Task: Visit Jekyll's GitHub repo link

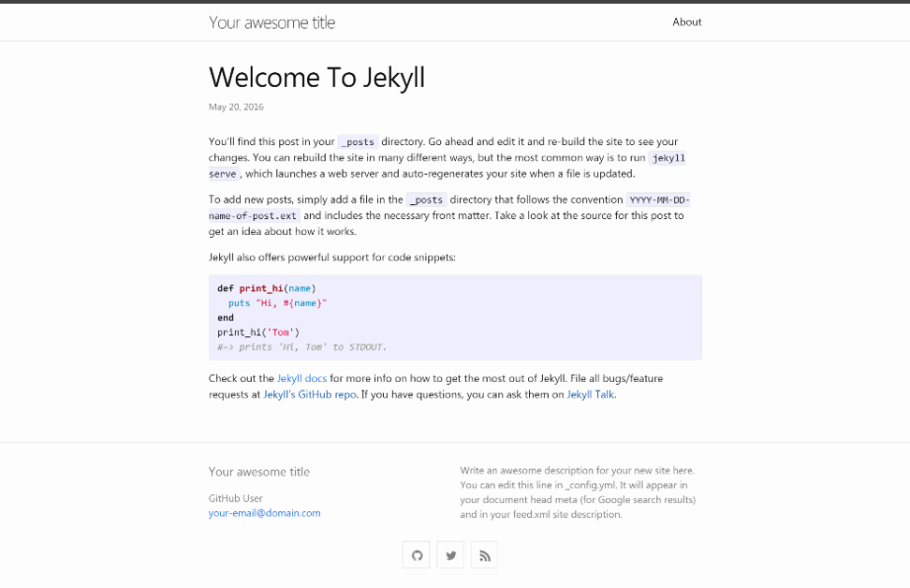Action: [310, 395]
